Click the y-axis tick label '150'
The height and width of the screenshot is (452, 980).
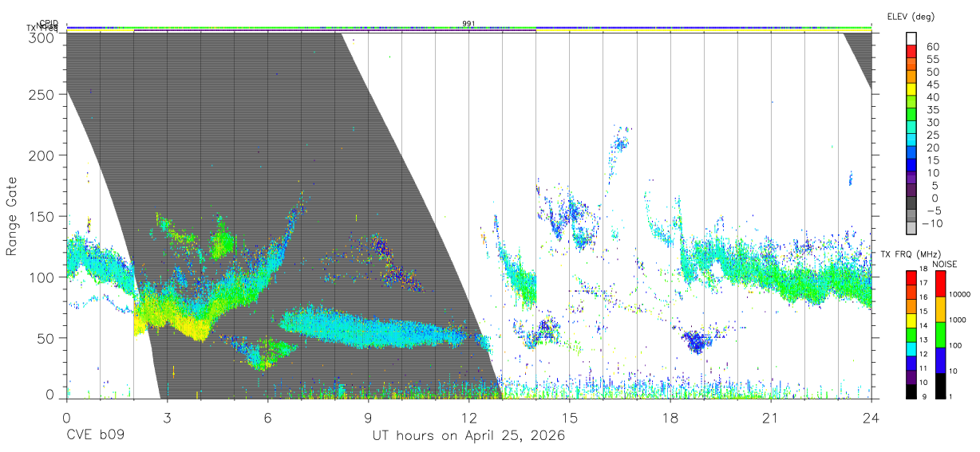click(43, 216)
